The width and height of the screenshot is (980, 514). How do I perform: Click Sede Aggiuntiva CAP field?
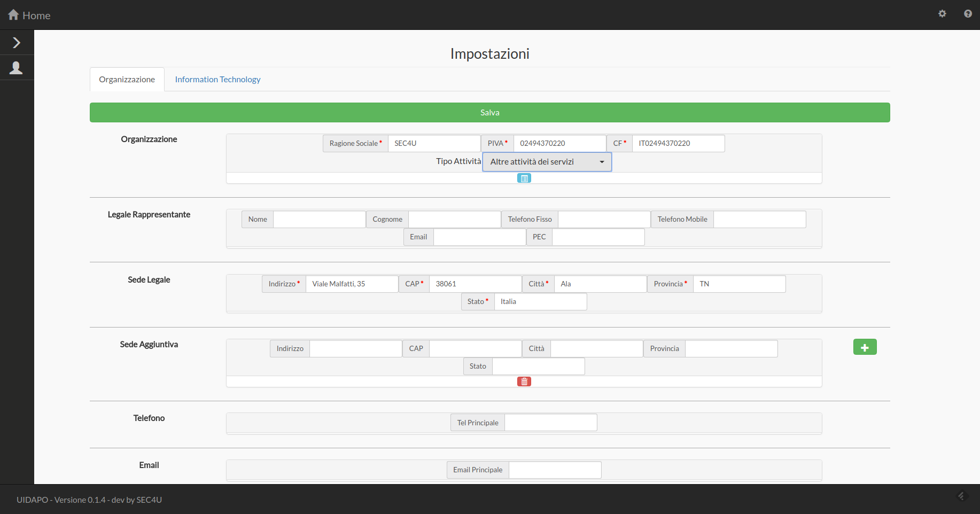tap(476, 349)
